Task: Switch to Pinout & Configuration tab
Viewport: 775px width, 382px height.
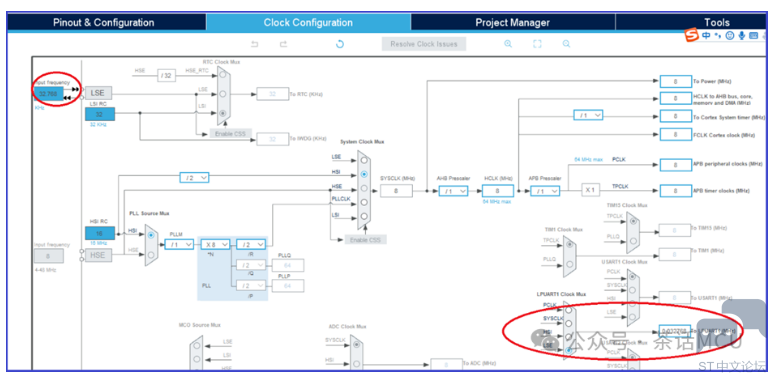Action: click(x=107, y=22)
